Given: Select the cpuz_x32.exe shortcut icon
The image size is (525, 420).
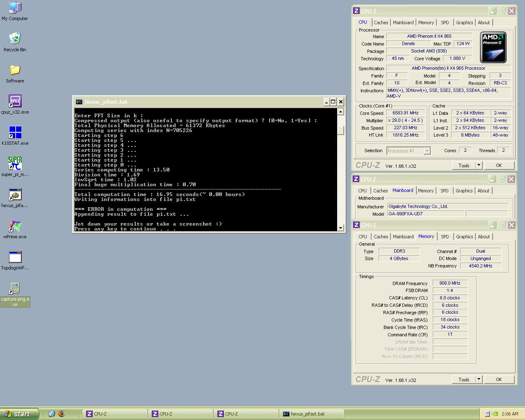Looking at the screenshot, I should pos(15,105).
